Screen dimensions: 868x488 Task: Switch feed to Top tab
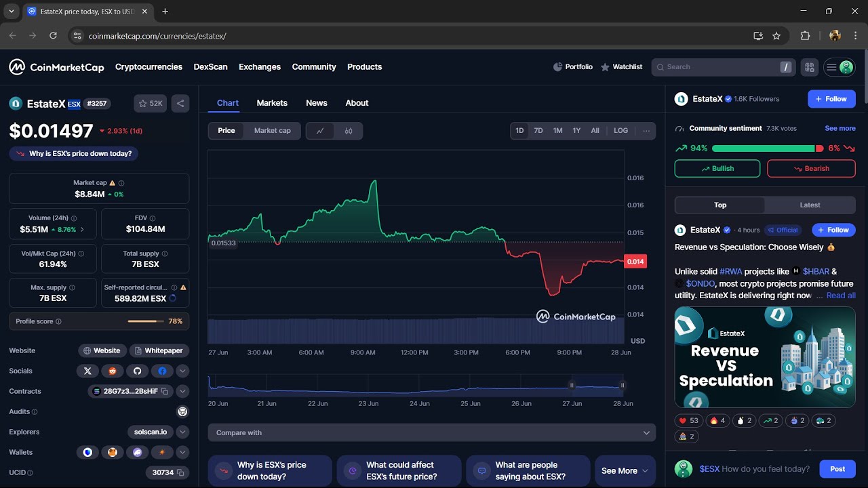pos(720,205)
